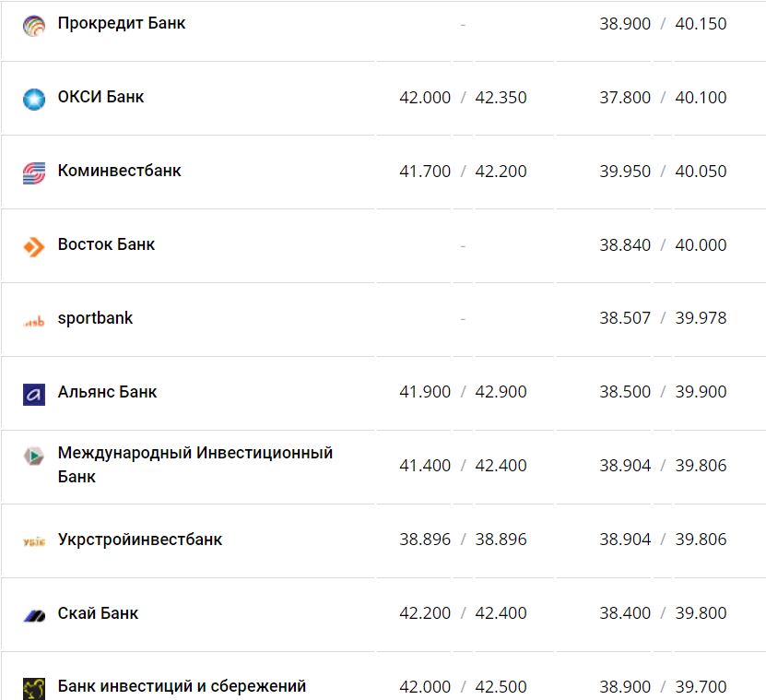The image size is (766, 700).
Task: Select the Коминвестбанк bank name
Action: pos(119,171)
